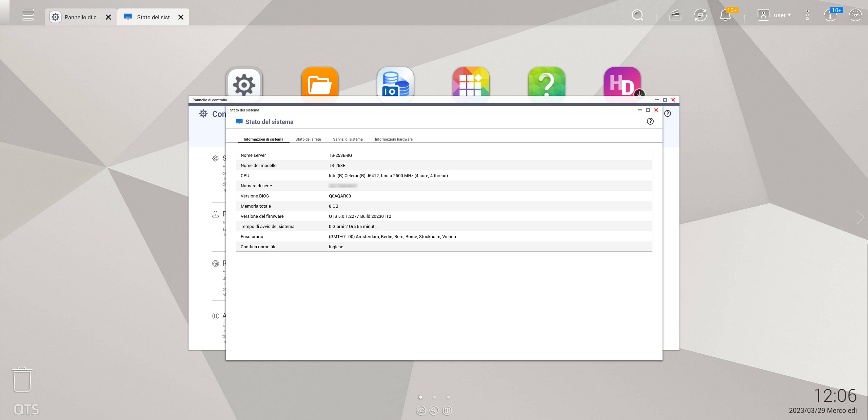Click the utility tools bottom shortcut icon
This screenshot has width=868, height=420.
(x=434, y=411)
